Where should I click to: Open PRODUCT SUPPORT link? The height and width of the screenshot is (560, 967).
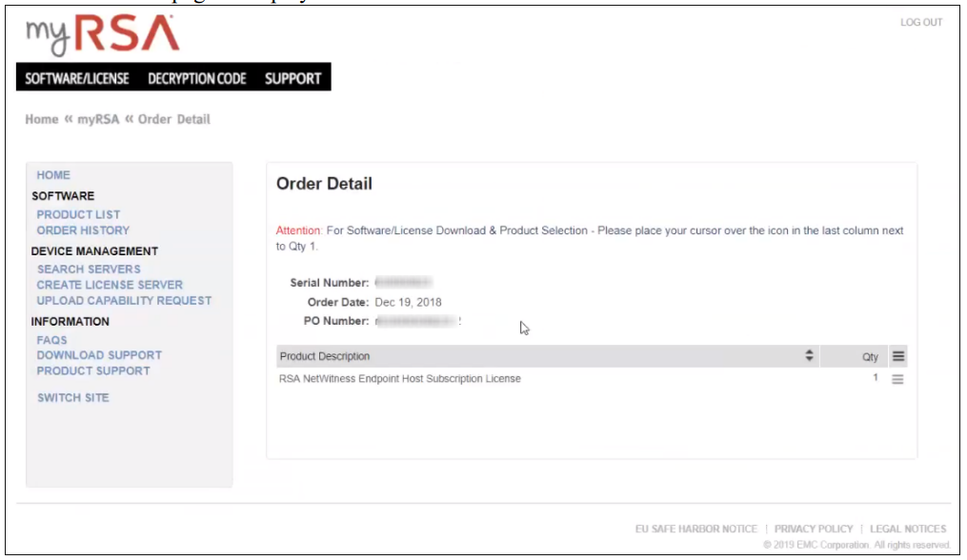tap(93, 370)
